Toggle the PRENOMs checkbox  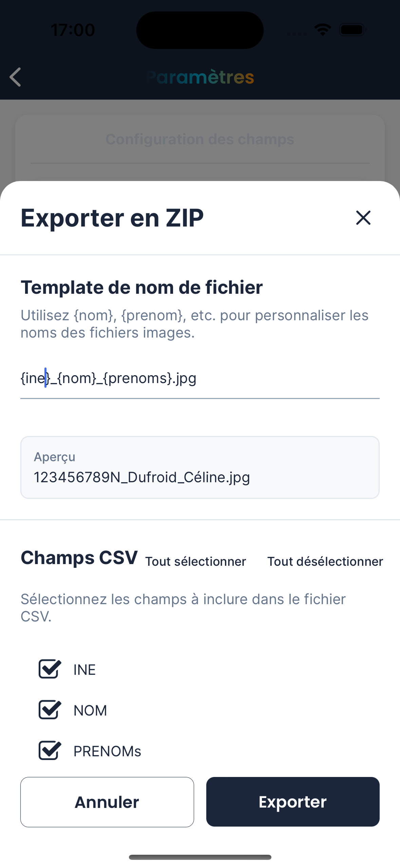pos(50,751)
